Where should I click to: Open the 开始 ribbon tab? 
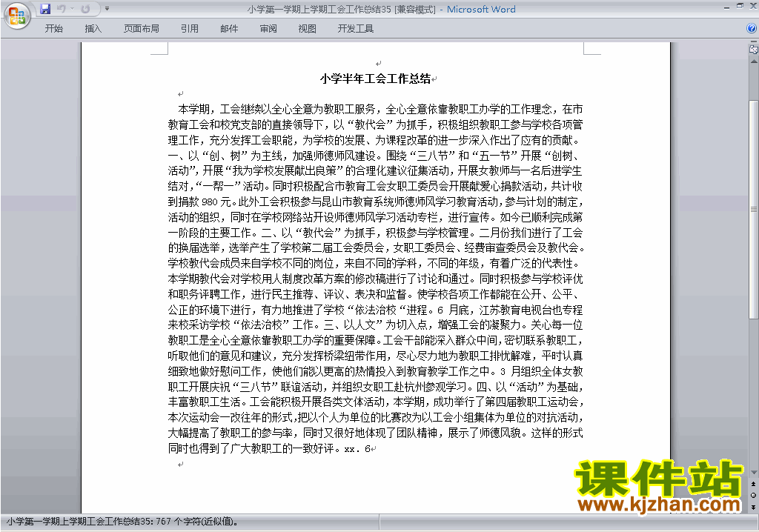[53, 29]
